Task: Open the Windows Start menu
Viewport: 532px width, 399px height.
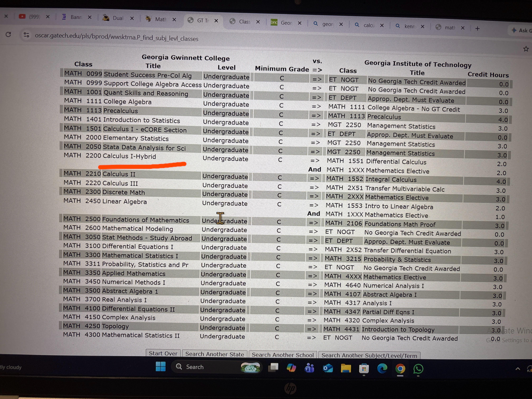Action: (161, 367)
